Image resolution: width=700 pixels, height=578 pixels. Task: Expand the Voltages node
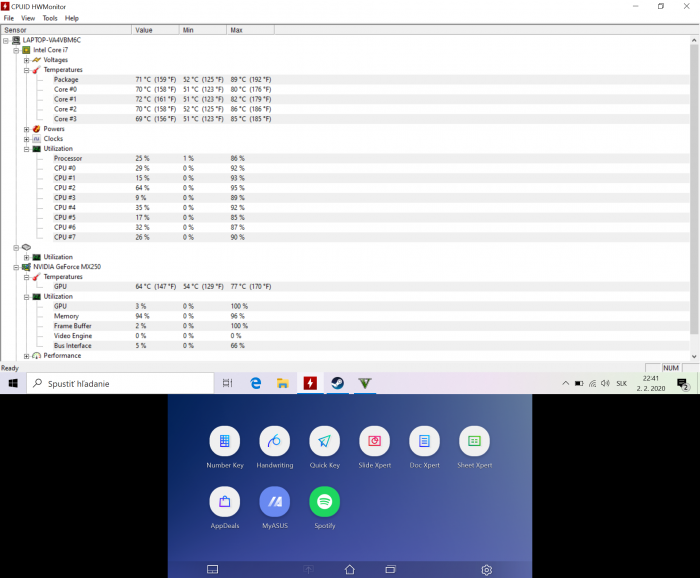(27, 60)
